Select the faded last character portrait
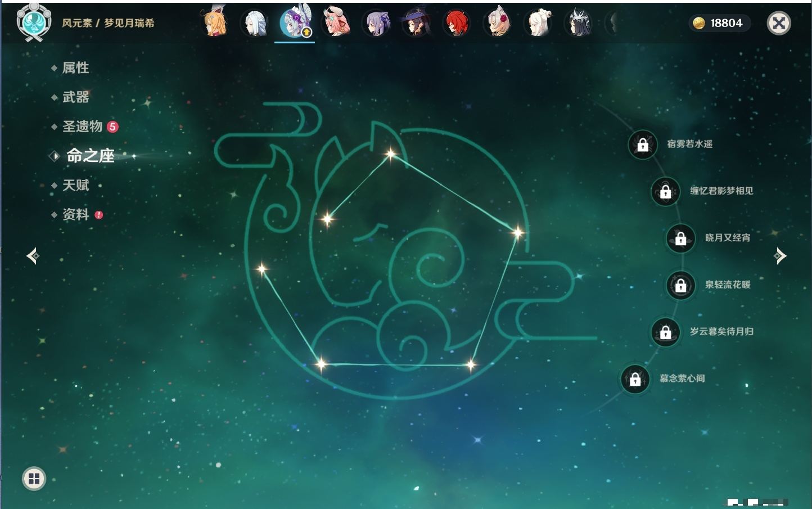The image size is (812, 509). tap(613, 23)
